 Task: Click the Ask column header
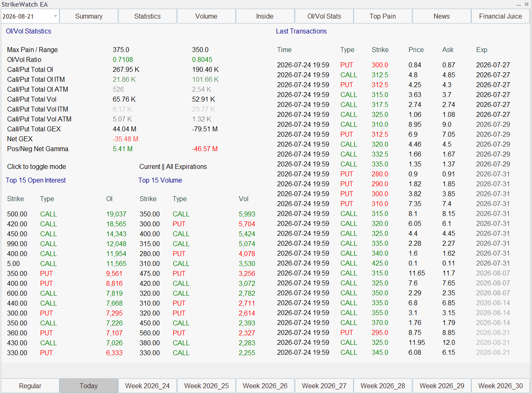tap(448, 50)
